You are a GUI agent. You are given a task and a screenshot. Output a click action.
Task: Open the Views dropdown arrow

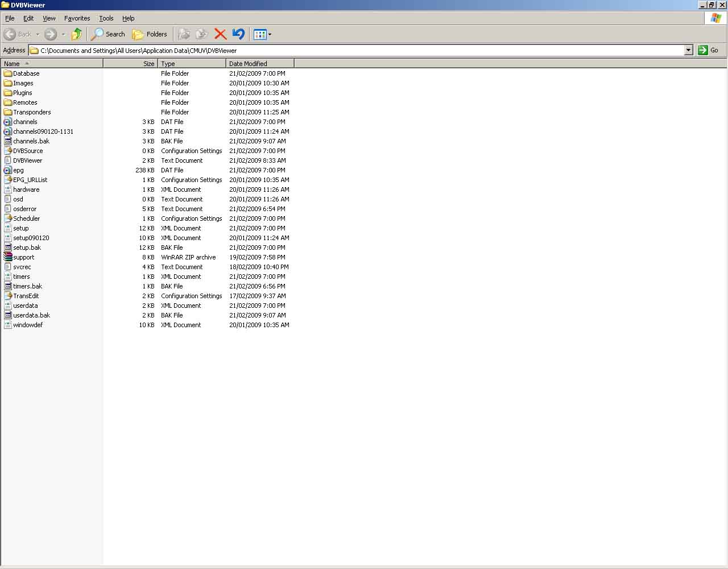[x=270, y=34]
